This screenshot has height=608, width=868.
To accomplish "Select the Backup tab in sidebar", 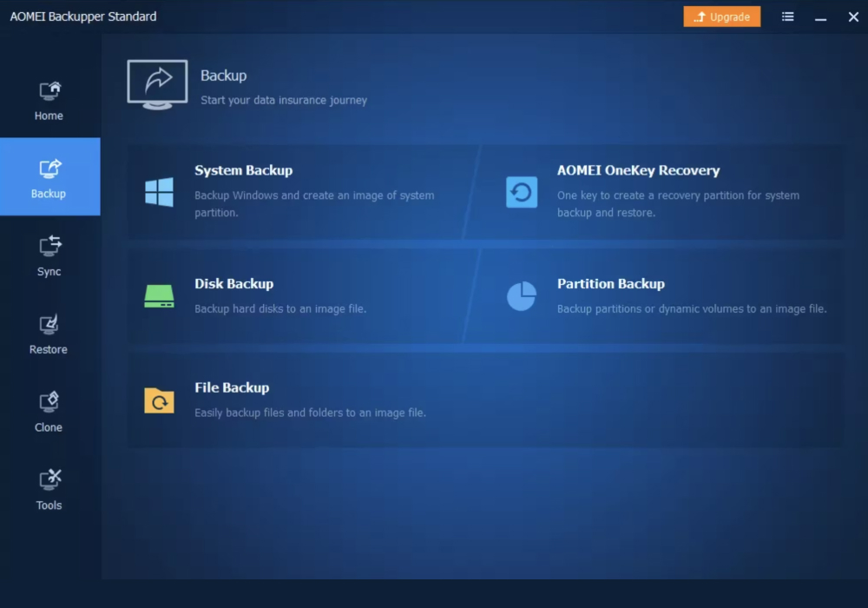I will pos(49,177).
